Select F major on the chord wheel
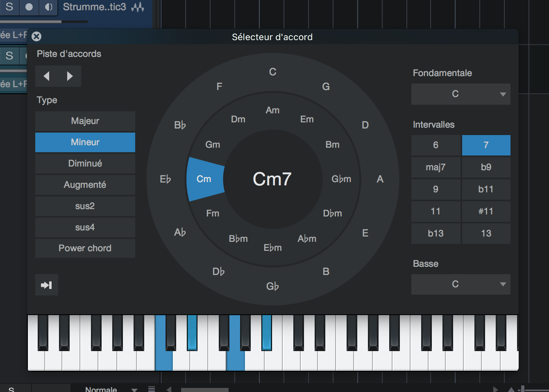549x392 pixels. coord(220,86)
